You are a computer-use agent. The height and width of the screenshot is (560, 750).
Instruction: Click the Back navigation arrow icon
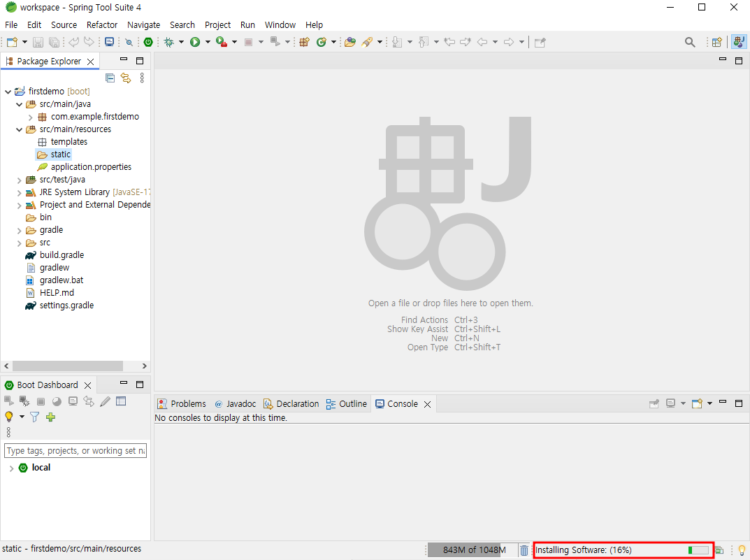482,42
